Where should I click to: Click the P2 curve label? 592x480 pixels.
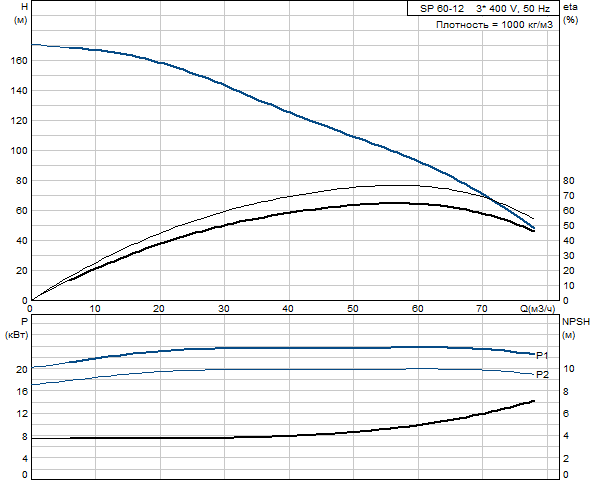click(x=542, y=374)
